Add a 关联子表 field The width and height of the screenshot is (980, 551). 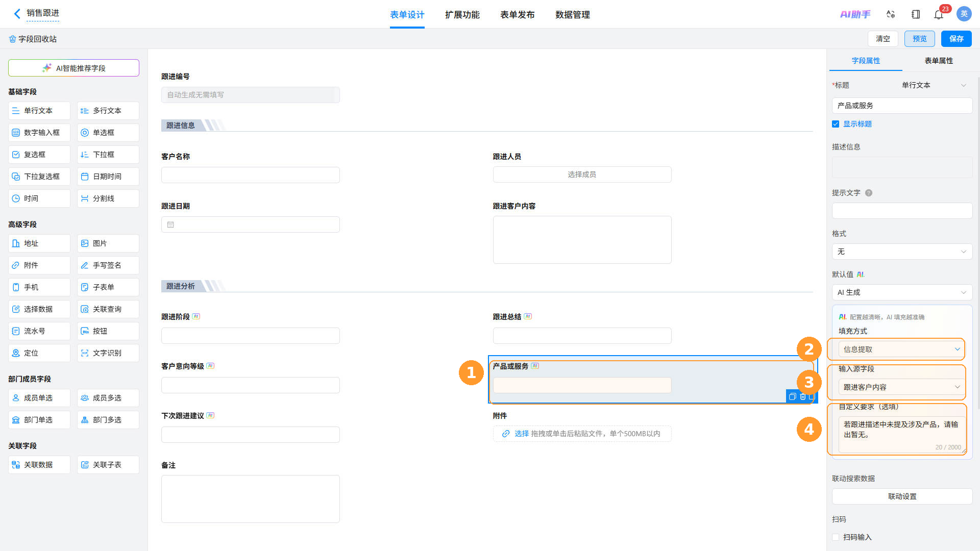(x=108, y=465)
